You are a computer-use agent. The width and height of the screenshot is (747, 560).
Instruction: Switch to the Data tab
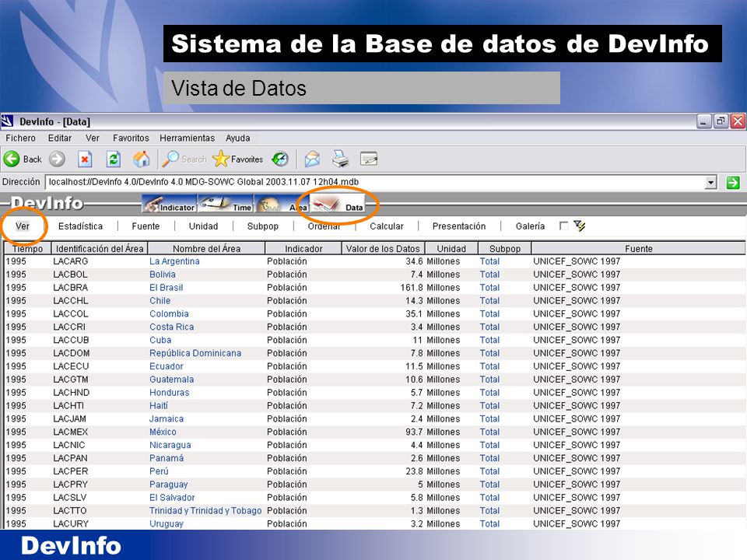337,204
